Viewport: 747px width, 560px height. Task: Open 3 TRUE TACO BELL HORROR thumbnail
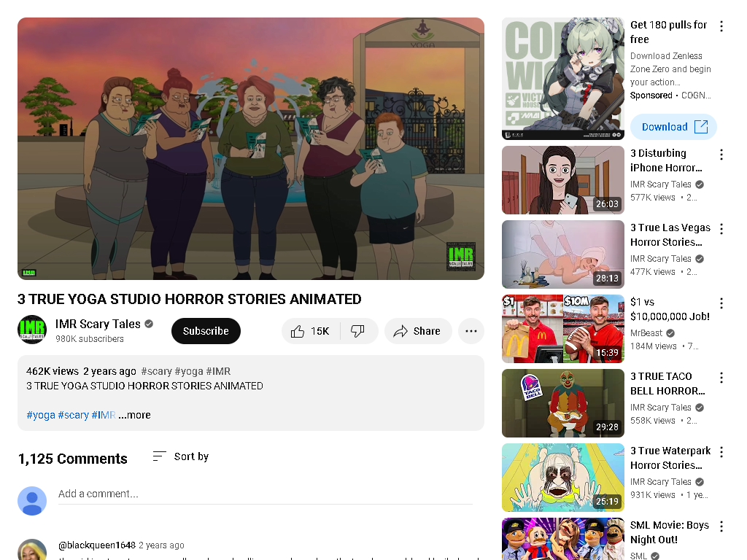click(562, 402)
